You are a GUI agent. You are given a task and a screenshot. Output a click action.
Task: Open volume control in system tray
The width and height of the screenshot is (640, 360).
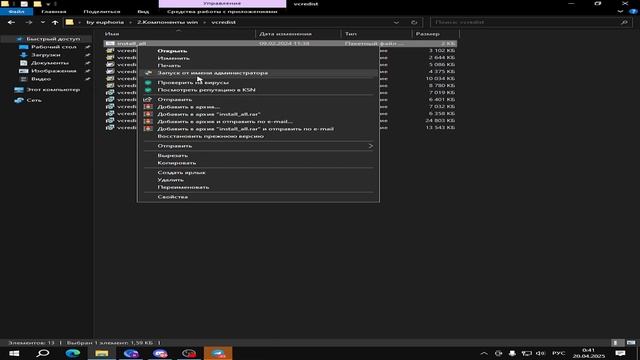540,353
